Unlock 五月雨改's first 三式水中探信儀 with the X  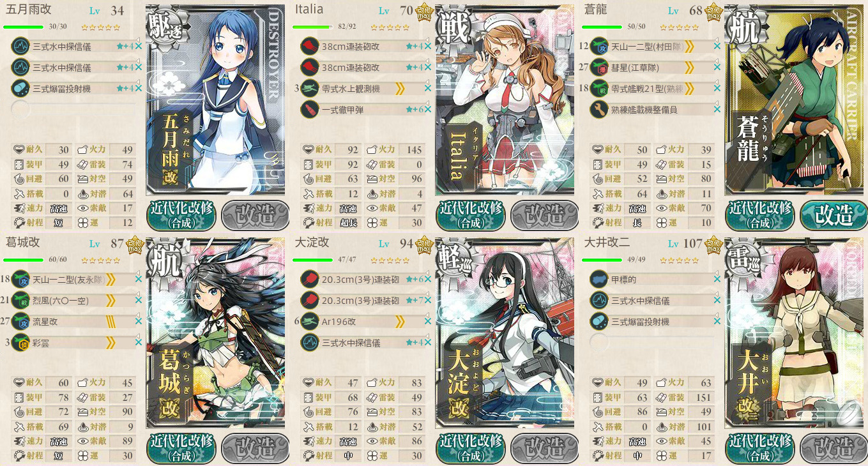pyautogui.click(x=139, y=46)
